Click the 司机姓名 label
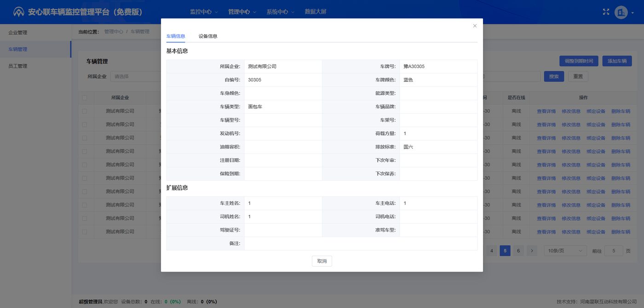The image size is (644, 308). click(x=230, y=217)
